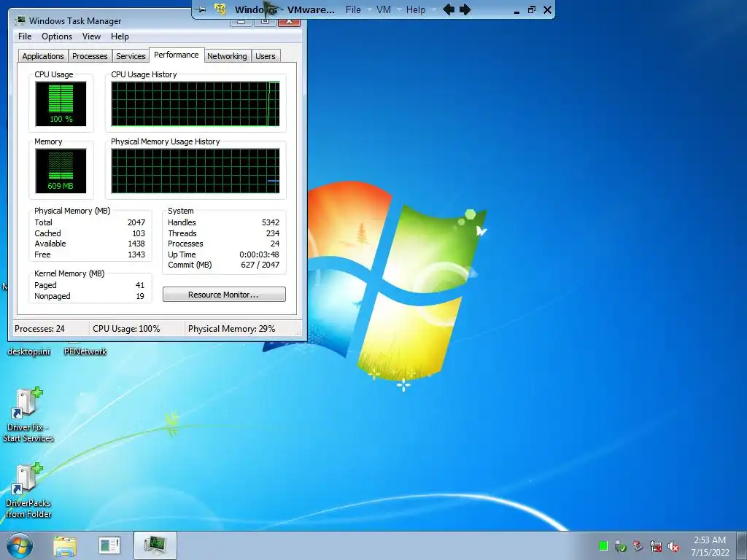The width and height of the screenshot is (747, 560).
Task: Click the Resource Monitor button
Action: click(x=224, y=295)
